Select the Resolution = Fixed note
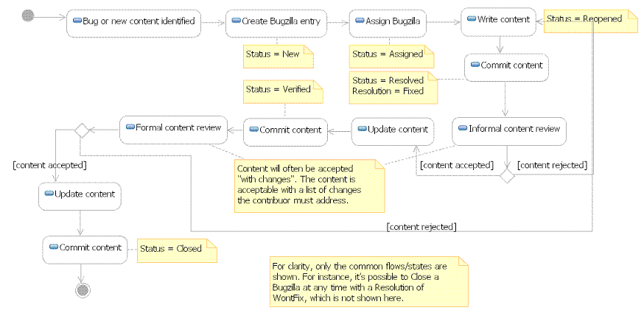Image resolution: width=644 pixels, height=313 pixels. coord(392,86)
